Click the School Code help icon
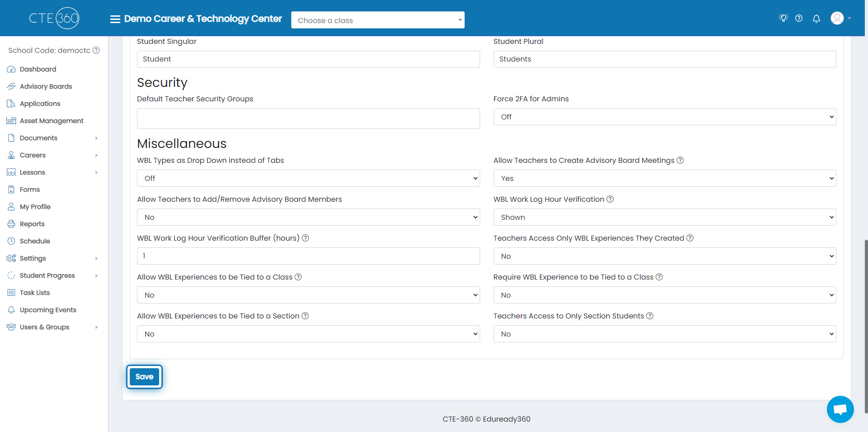Image resolution: width=868 pixels, height=432 pixels. 96,50
